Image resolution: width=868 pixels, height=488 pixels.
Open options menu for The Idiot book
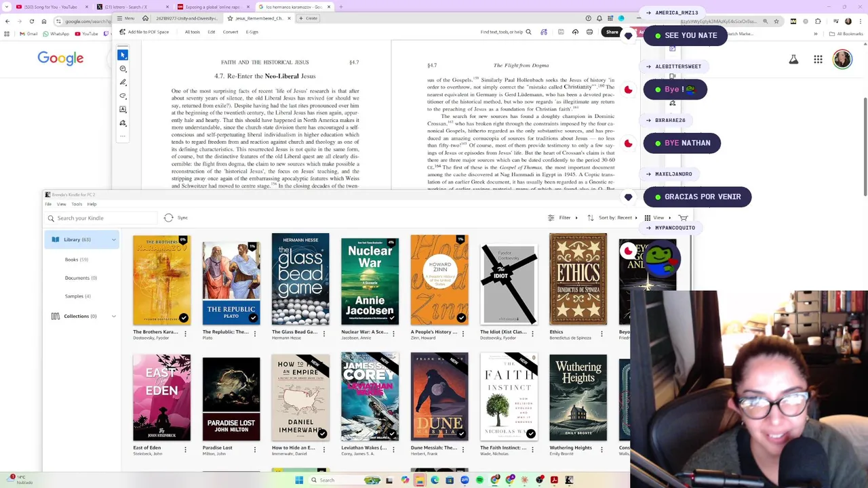(x=532, y=333)
